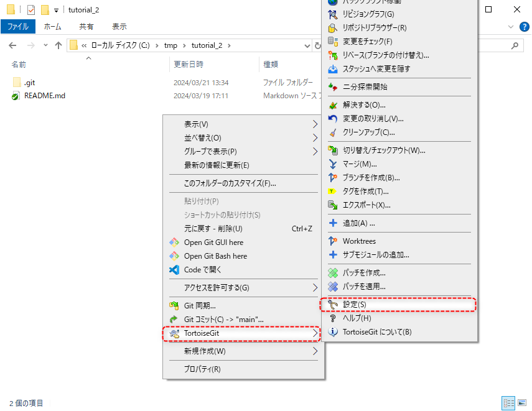Click the Add Submodule (サブモジュールの追加) plus icon
This screenshot has height=411, width=532.
333,255
